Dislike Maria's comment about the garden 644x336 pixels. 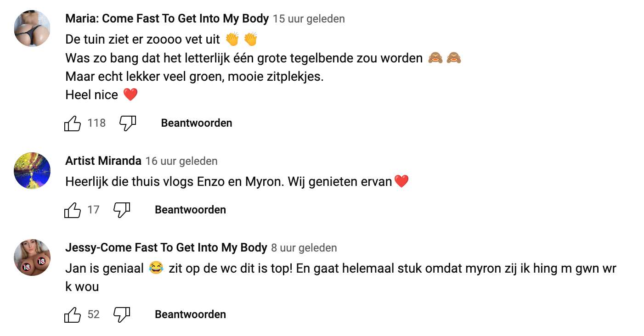pos(128,123)
